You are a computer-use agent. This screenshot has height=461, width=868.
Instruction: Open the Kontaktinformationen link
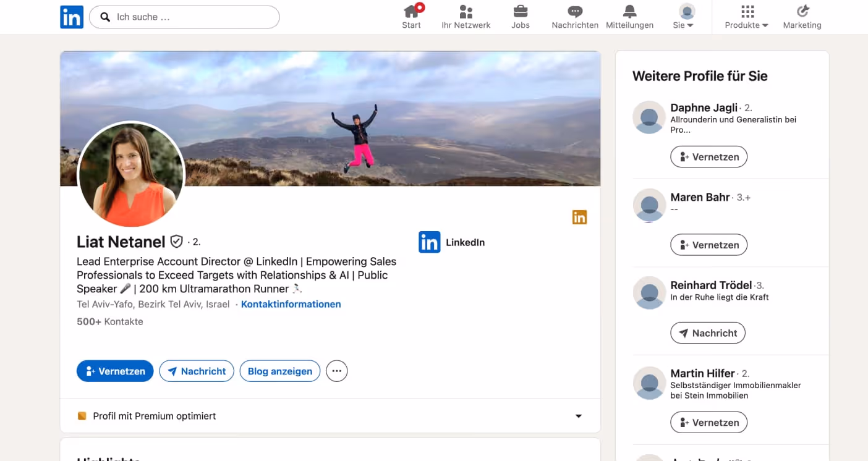[291, 304]
